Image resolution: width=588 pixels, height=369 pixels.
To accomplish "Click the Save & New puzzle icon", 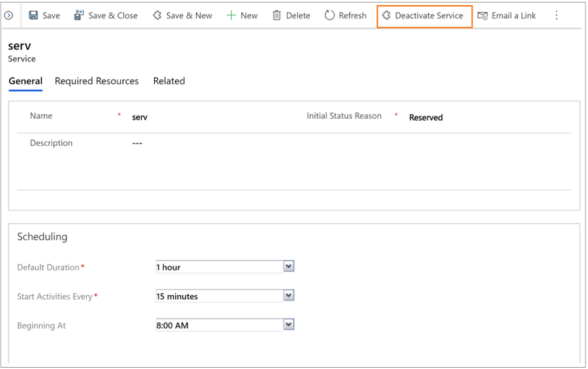I will (x=157, y=16).
